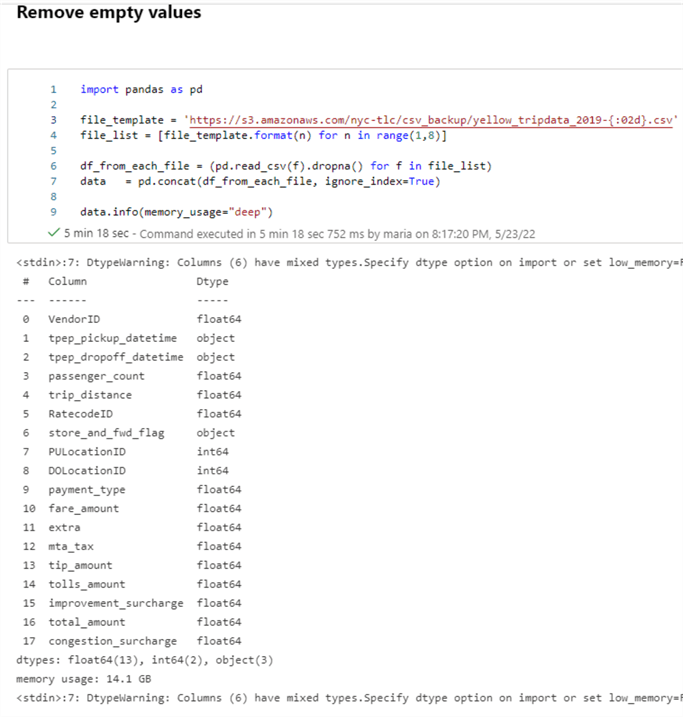Click 'df_from_each_file' on line 6

tap(134, 166)
